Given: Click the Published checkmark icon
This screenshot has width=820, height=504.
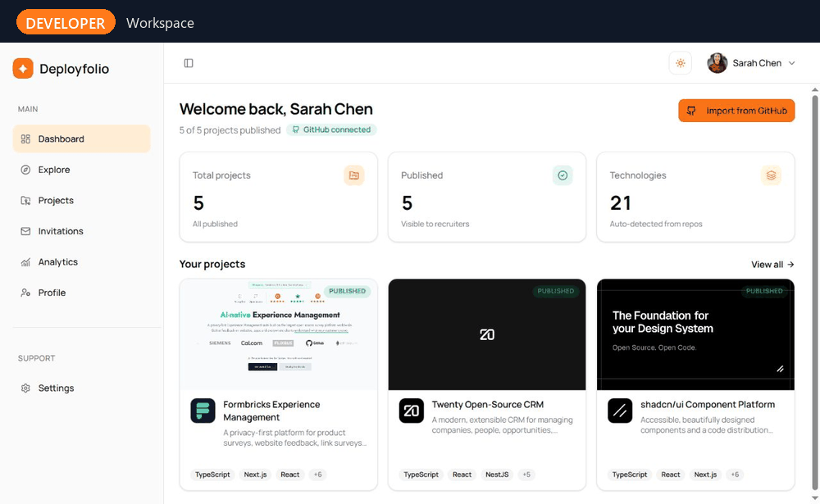Looking at the screenshot, I should point(563,175).
